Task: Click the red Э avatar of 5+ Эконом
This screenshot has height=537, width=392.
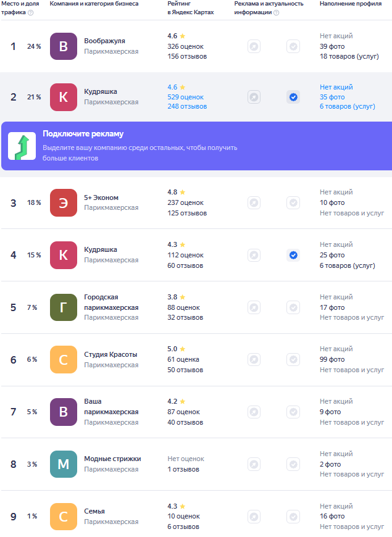Action: click(64, 202)
